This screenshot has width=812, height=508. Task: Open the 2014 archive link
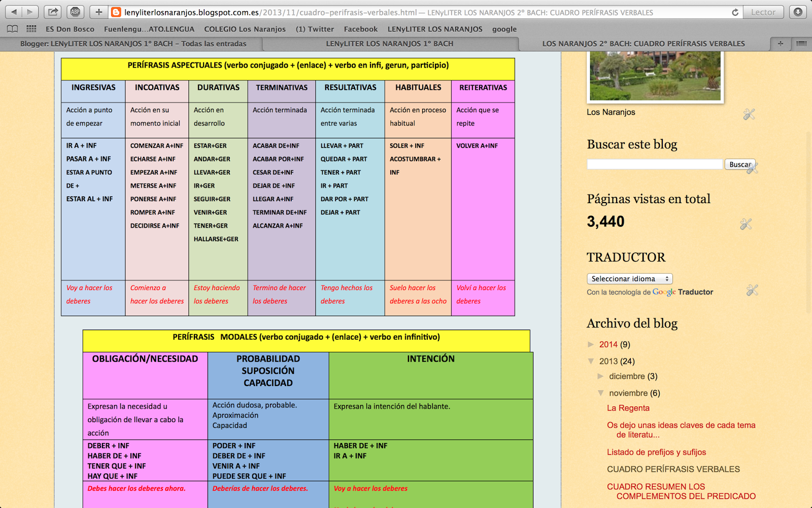point(608,344)
